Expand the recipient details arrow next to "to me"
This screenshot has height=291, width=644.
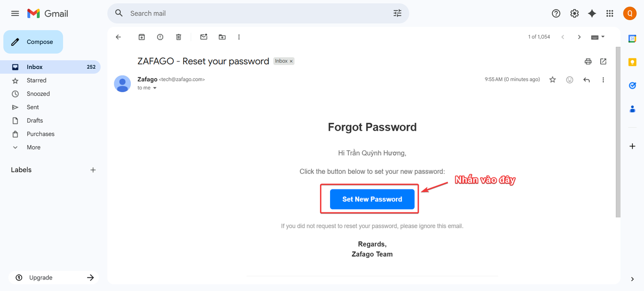pos(155,88)
